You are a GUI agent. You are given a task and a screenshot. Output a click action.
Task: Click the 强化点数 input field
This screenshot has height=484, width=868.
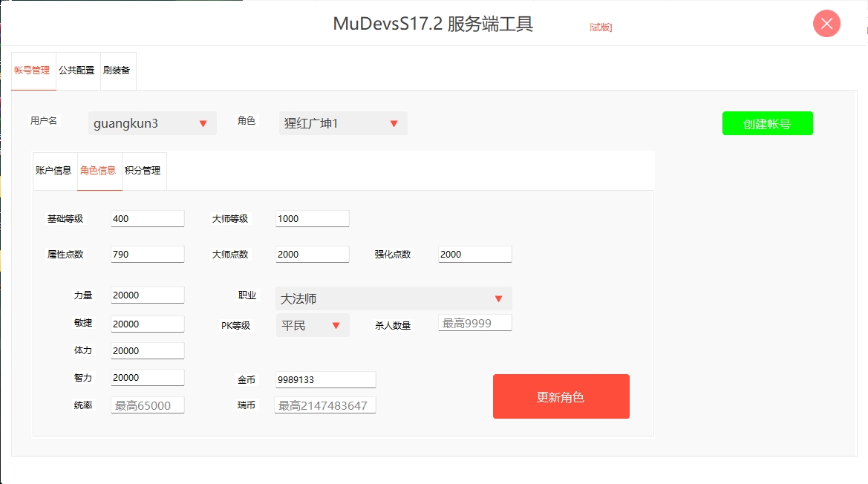[x=474, y=254]
